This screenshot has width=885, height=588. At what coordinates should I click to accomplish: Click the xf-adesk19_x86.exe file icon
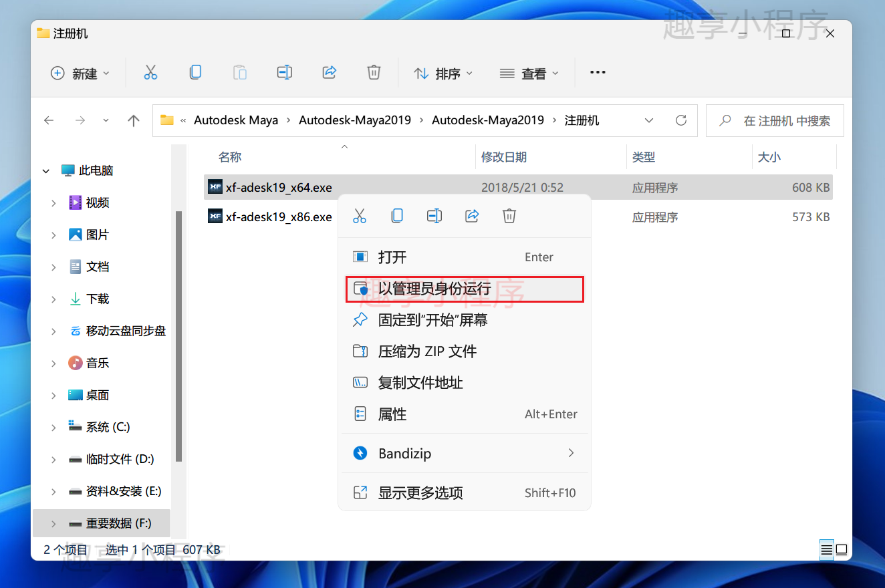215,216
